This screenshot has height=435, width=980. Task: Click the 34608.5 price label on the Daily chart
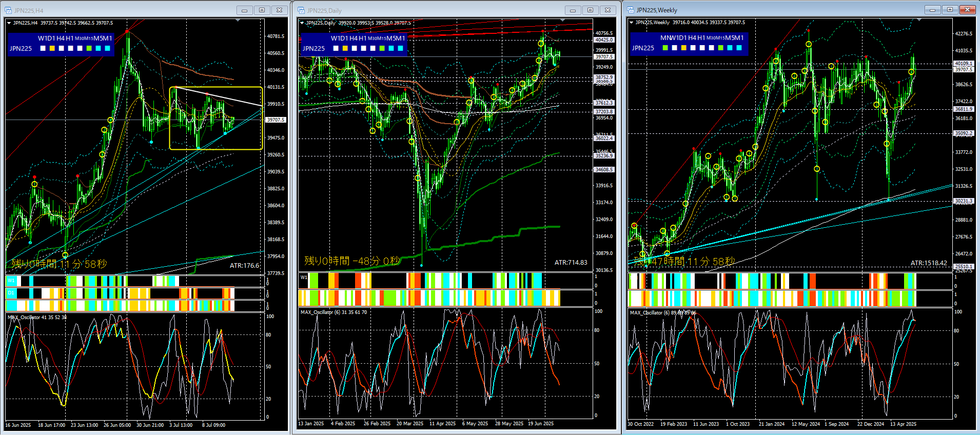click(x=604, y=169)
